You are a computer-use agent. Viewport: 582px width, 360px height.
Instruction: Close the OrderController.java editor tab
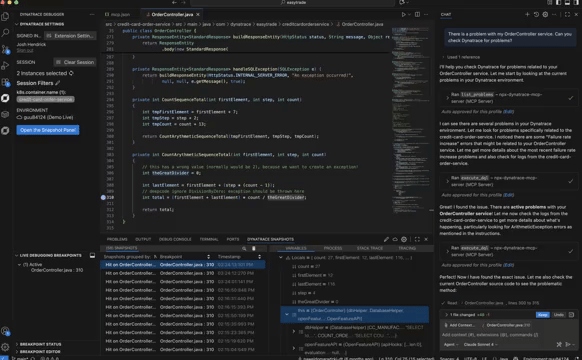[x=198, y=14]
